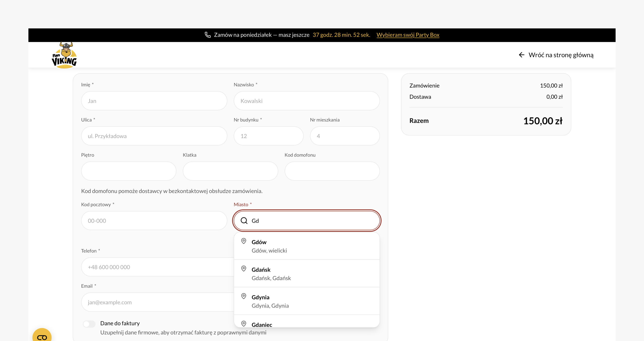
Task: Click 'Gdynia, Gdynia' subtitle text
Action: (x=270, y=305)
